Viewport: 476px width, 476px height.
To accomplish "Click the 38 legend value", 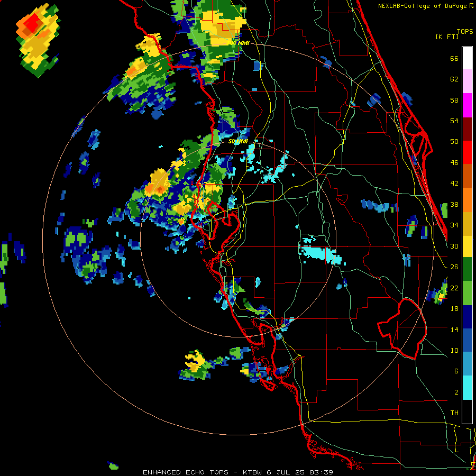I will tap(454, 204).
